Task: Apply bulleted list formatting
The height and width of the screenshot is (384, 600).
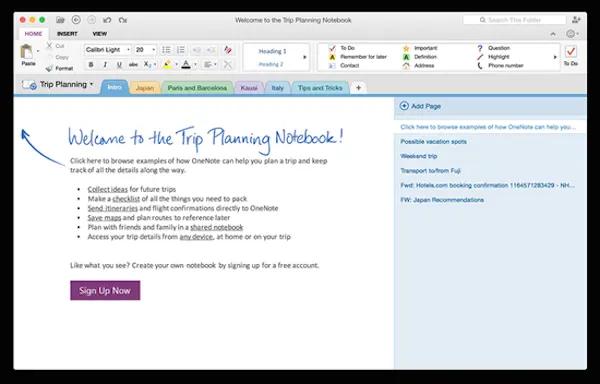Action: click(166, 50)
